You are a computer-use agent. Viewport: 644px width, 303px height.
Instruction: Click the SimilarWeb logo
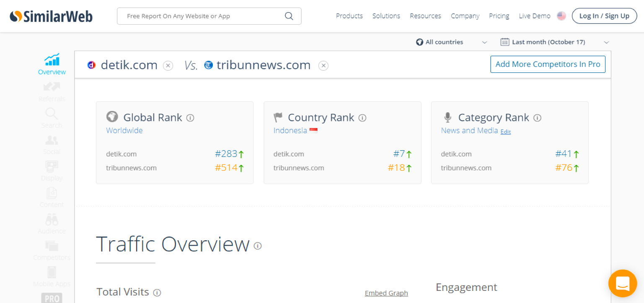pos(51,16)
